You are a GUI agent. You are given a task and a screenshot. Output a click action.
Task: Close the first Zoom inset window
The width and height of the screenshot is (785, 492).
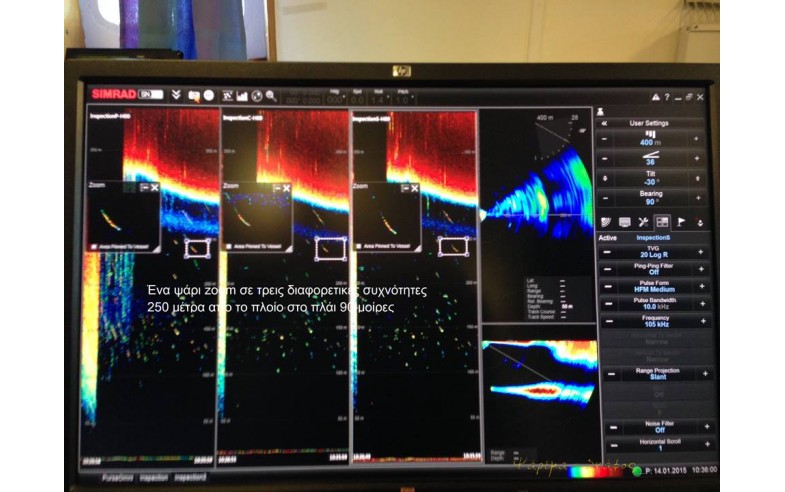[154, 187]
